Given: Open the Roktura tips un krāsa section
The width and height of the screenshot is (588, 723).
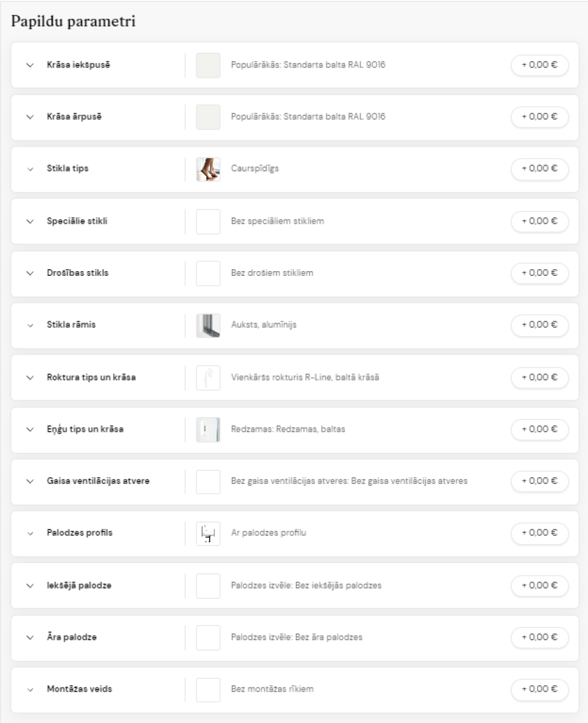Looking at the screenshot, I should click(x=91, y=377).
